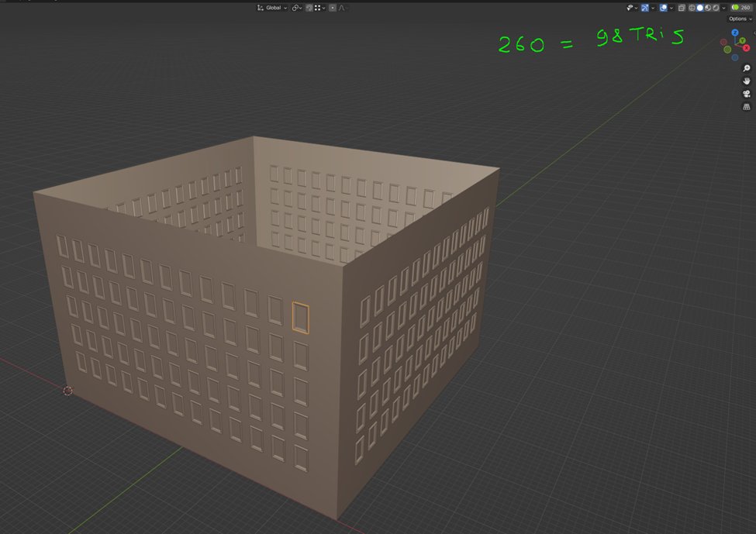Click the blue Z axis on navigation gizmo
756x534 pixels.
click(735, 33)
